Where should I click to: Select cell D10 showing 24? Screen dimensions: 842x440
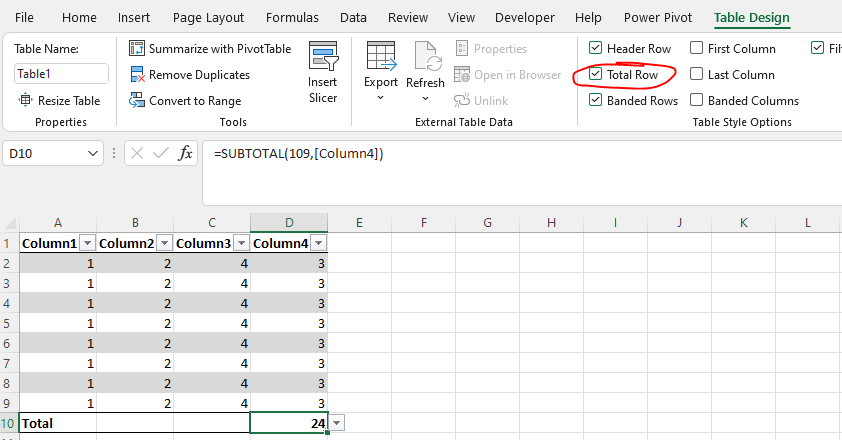pyautogui.click(x=289, y=423)
